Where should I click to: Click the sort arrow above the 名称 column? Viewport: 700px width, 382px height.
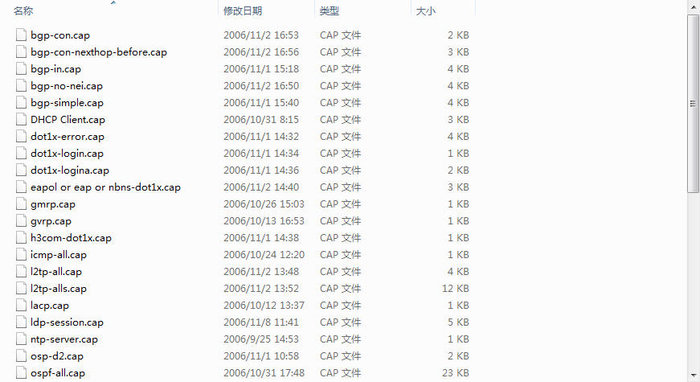113,3
